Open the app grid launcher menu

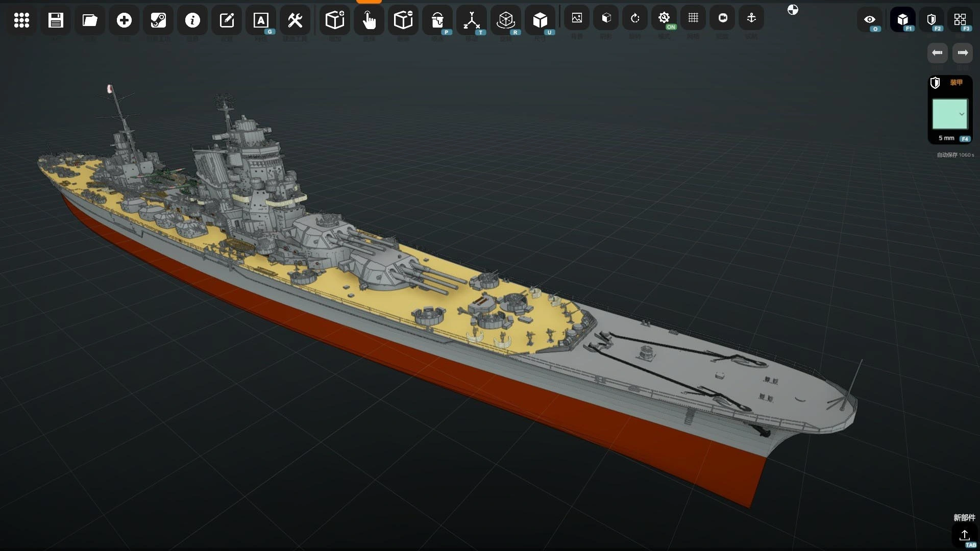tap(21, 20)
